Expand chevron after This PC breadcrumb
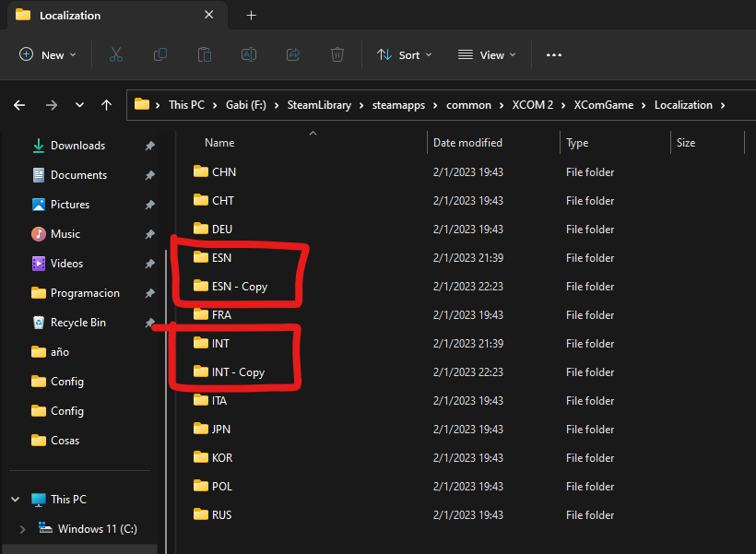756x554 pixels. 215,106
